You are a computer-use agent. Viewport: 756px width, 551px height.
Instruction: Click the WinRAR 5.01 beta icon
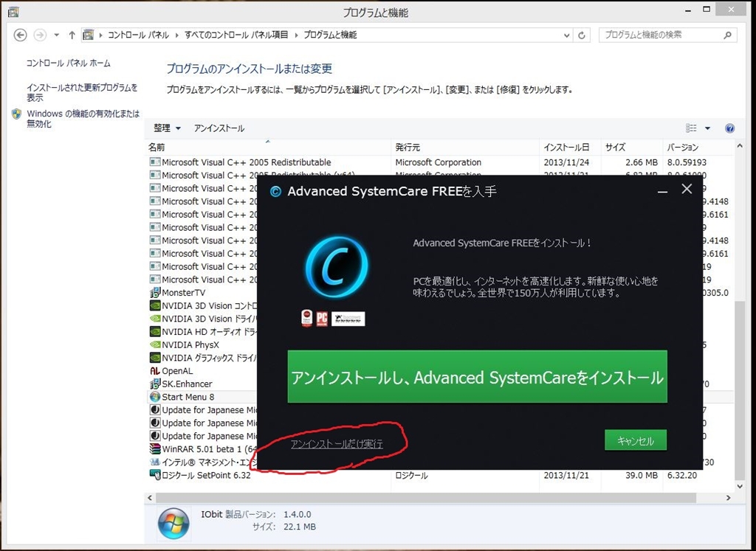(155, 449)
